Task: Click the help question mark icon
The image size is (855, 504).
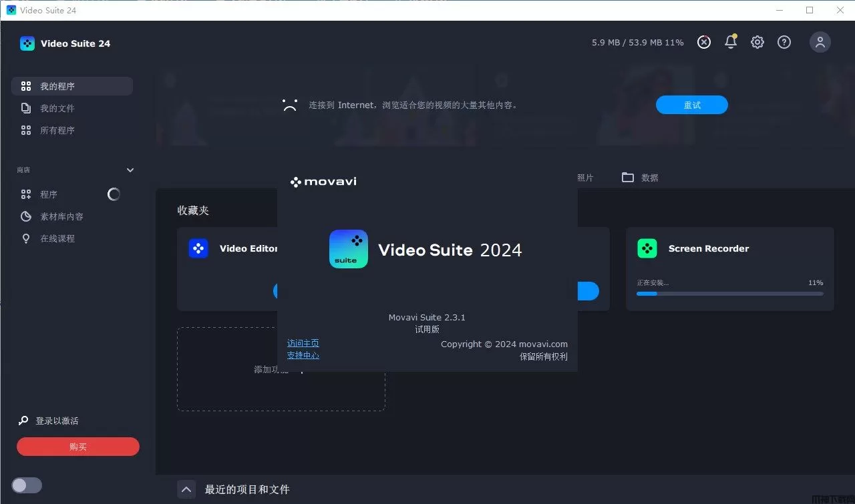Action: click(784, 42)
